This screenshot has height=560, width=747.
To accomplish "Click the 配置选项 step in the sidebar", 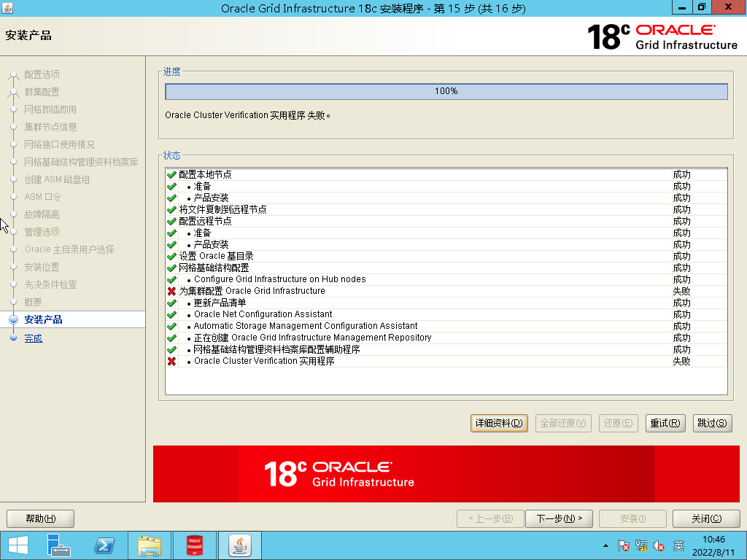I will tap(42, 74).
